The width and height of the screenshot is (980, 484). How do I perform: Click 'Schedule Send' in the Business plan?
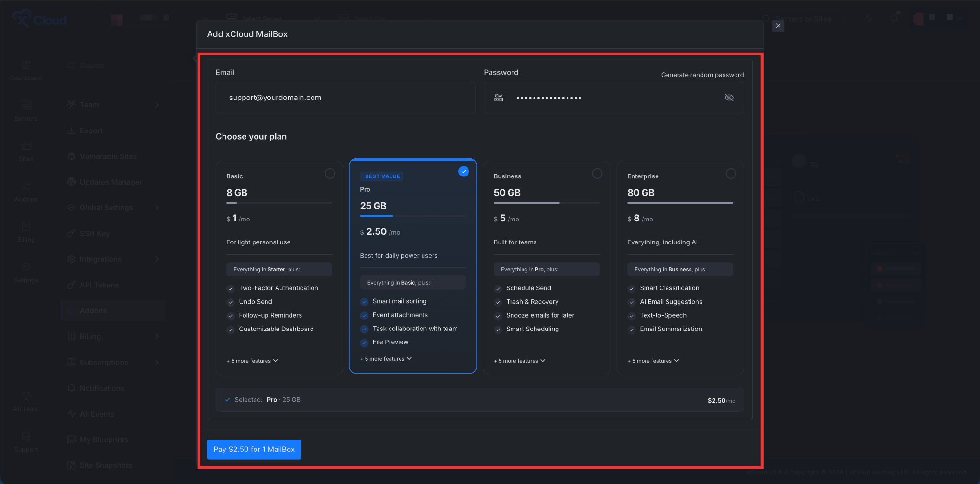[x=529, y=288]
